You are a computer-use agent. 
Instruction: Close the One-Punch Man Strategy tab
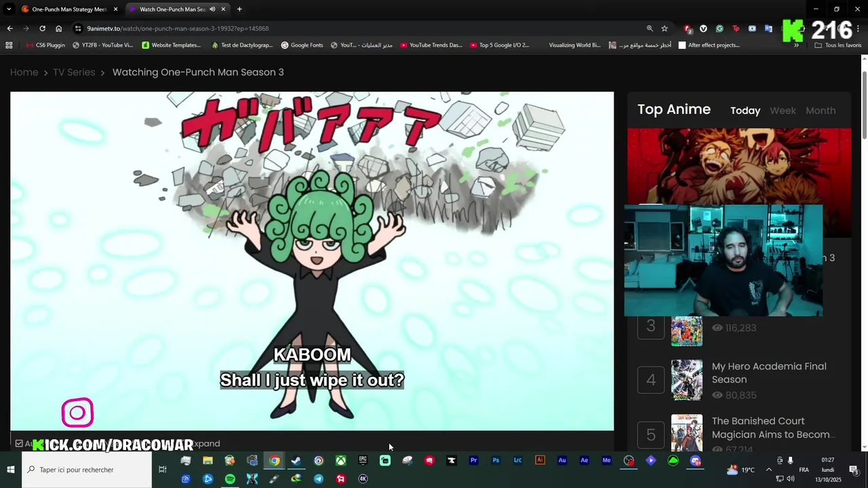(x=116, y=9)
